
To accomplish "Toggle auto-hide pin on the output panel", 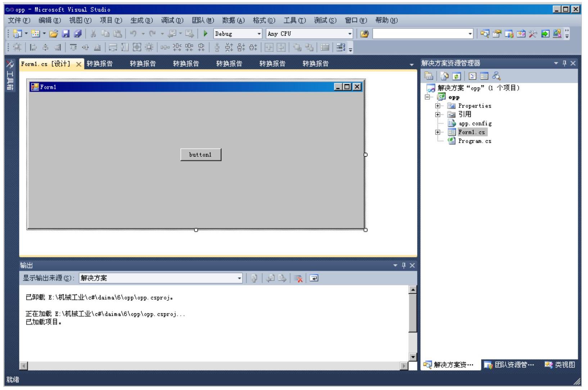I will tap(404, 266).
